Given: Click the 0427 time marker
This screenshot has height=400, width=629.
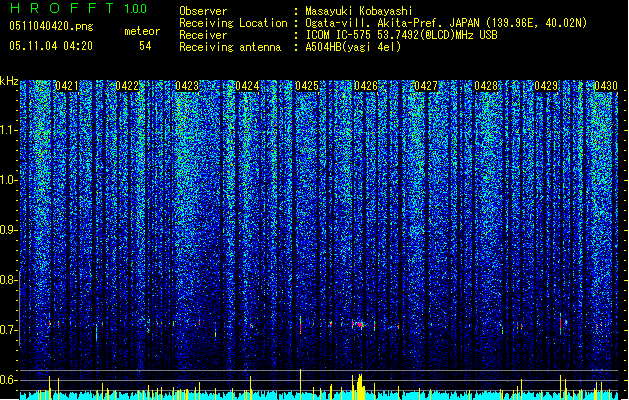Looking at the screenshot, I should 426,86.
